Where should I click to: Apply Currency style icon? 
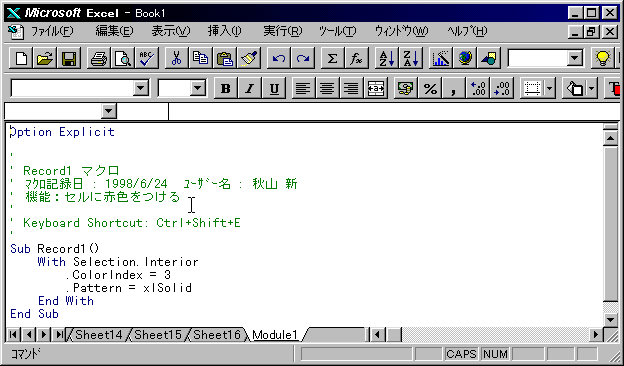pos(406,88)
